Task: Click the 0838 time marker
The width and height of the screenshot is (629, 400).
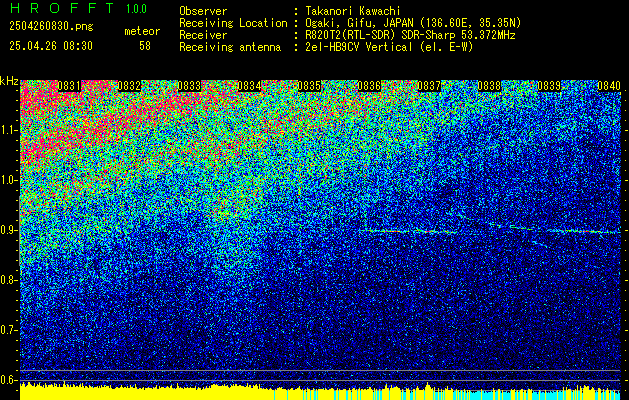Action: (489, 86)
